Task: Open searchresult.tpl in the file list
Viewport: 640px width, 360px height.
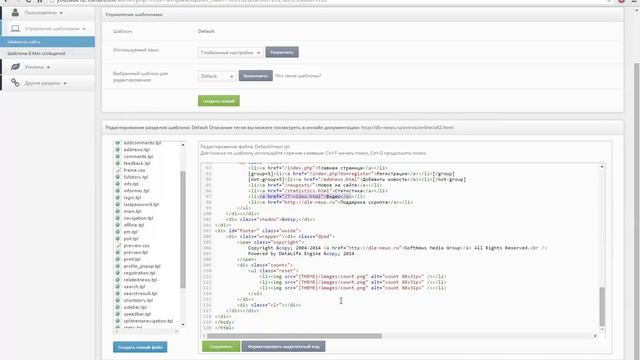Action: tap(140, 293)
